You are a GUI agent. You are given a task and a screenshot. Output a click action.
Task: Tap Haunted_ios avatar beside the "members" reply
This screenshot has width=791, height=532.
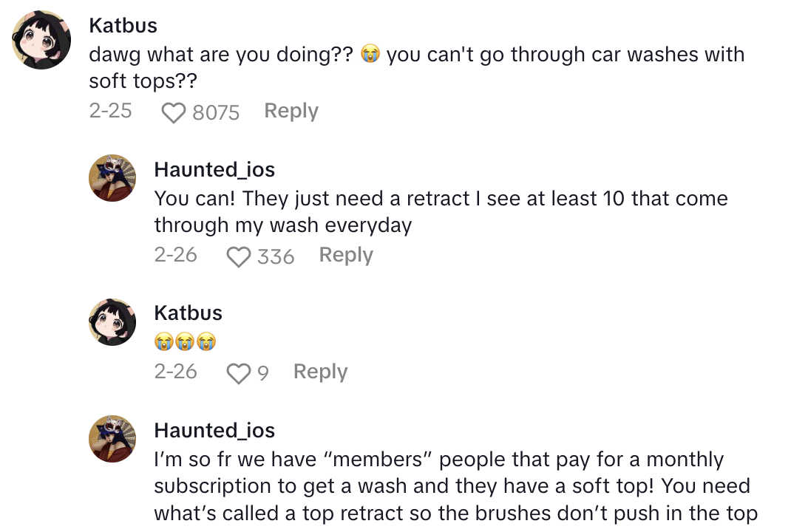tap(112, 439)
